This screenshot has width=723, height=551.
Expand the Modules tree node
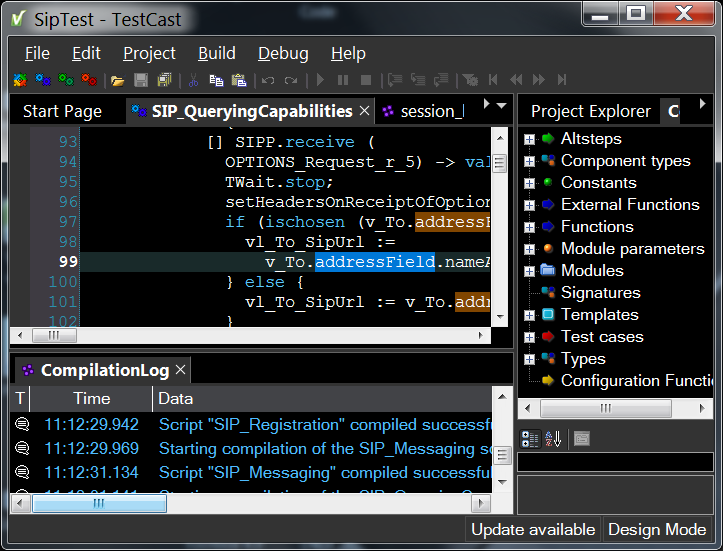point(529,271)
